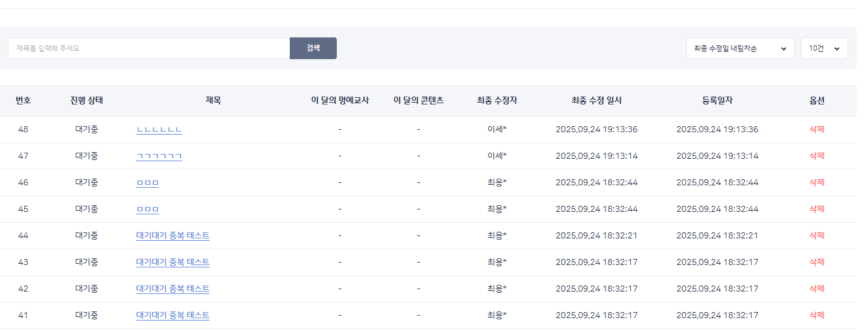Viewport: 868px width, 332px height.
Task: Click the title search input field
Action: click(x=148, y=48)
